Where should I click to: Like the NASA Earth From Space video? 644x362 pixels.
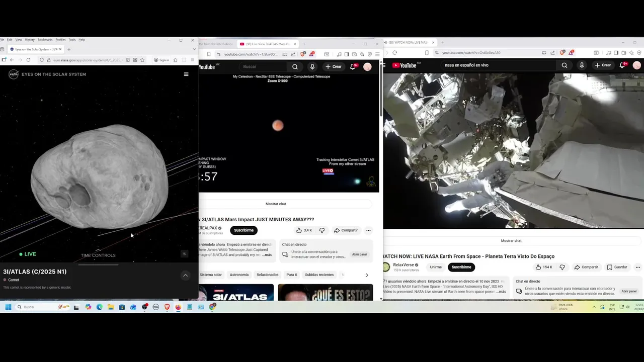(x=544, y=267)
